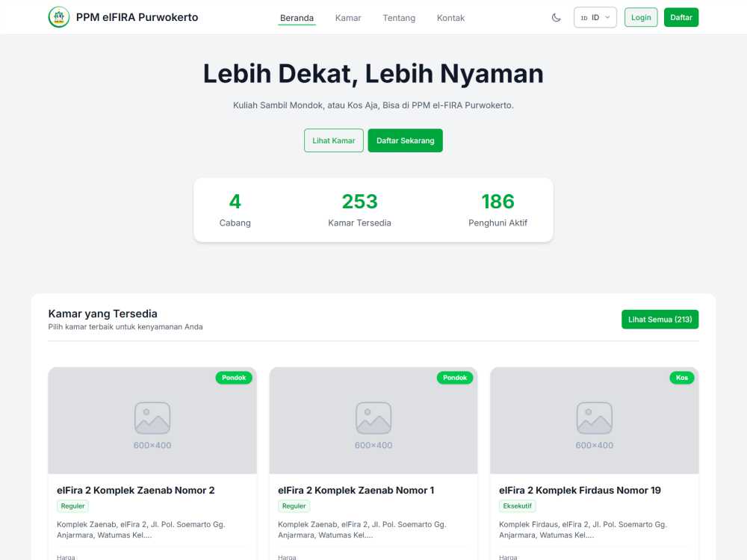Screen dimensions: 747x560
Task: Go to the Kamar menu item
Action: 348,18
